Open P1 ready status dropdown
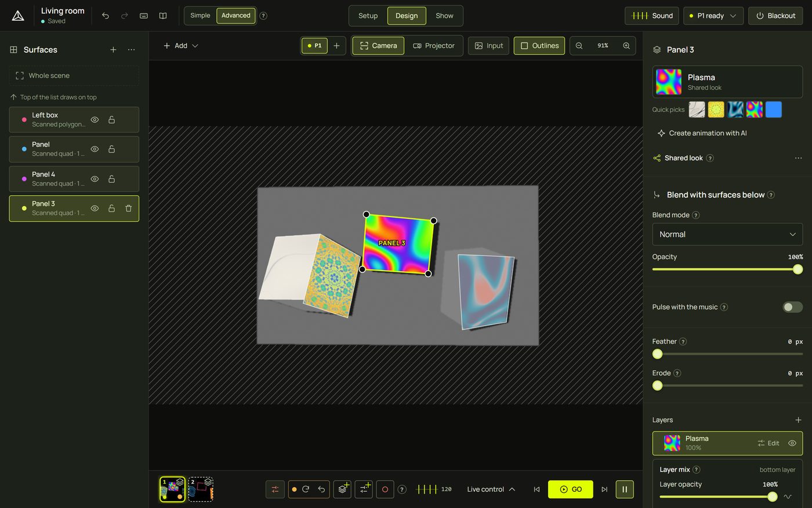This screenshot has height=508, width=812. coord(713,16)
